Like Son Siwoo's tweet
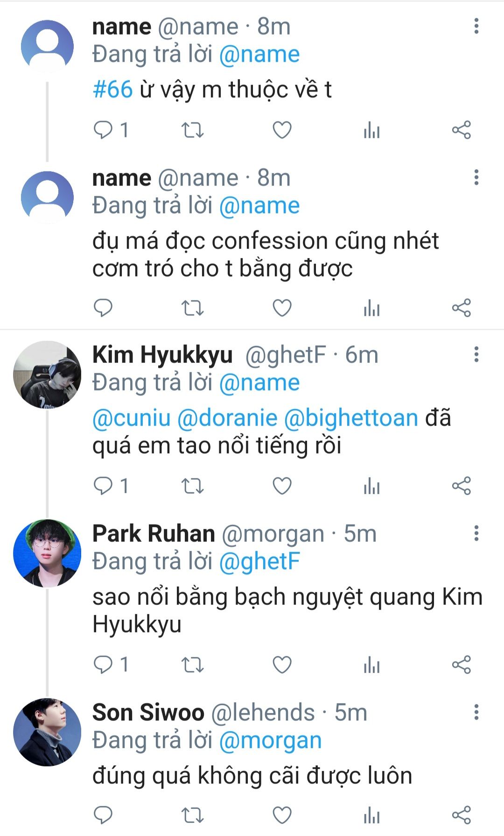This screenshot has height=836, width=504. [282, 815]
